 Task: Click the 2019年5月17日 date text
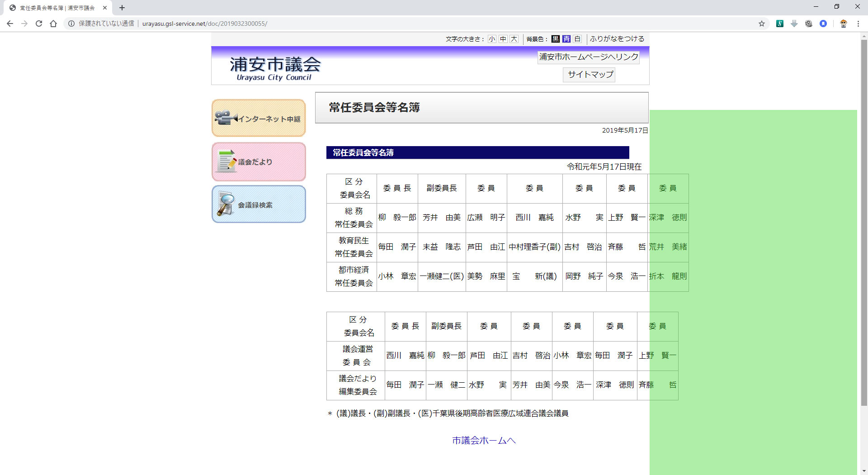[x=625, y=130]
